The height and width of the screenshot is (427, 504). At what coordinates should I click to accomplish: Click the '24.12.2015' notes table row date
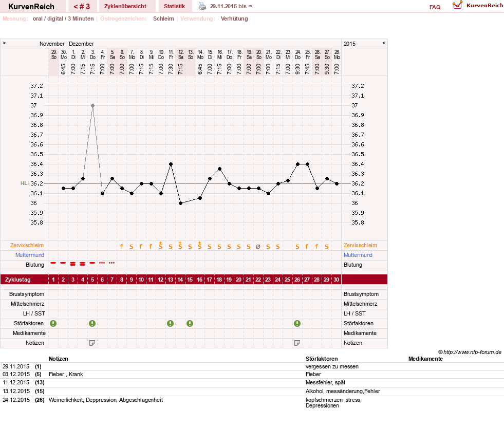[16, 400]
